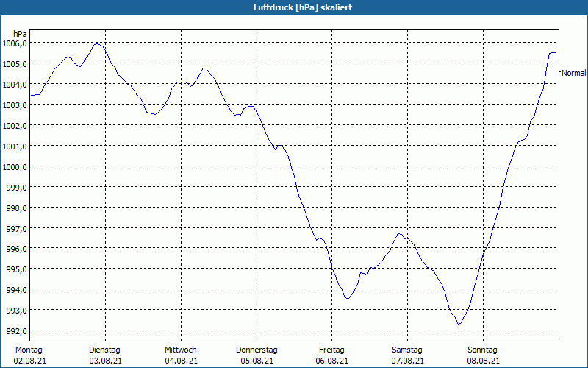
Task: Select the Samstag day label
Action: (407, 350)
